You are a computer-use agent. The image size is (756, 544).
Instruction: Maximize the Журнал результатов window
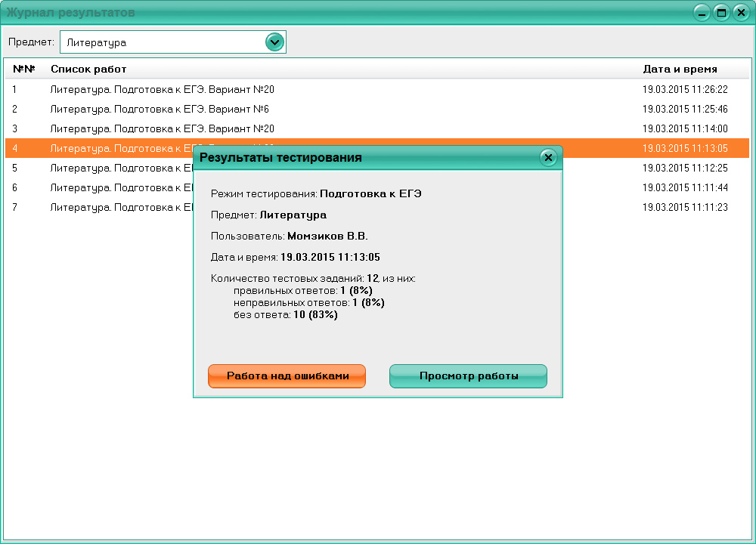coord(721,12)
